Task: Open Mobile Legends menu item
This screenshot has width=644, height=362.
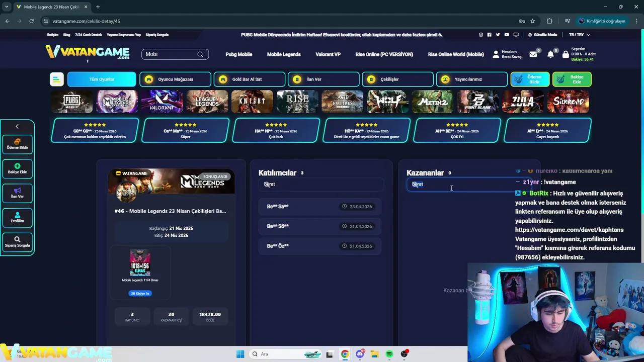Action: pos(284,54)
